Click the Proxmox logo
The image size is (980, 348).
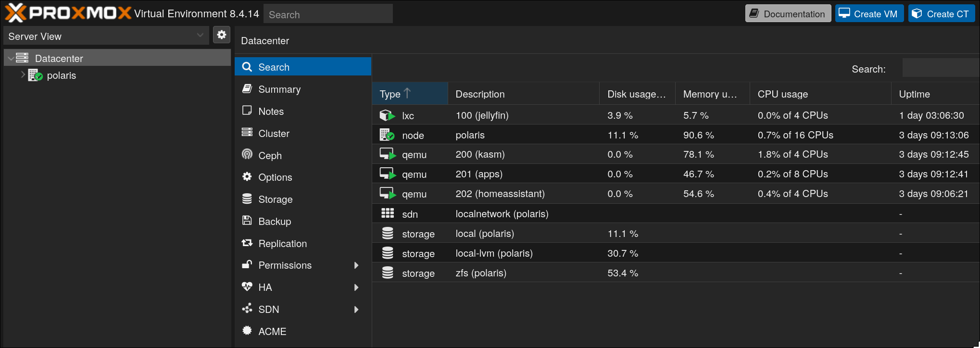point(68,13)
